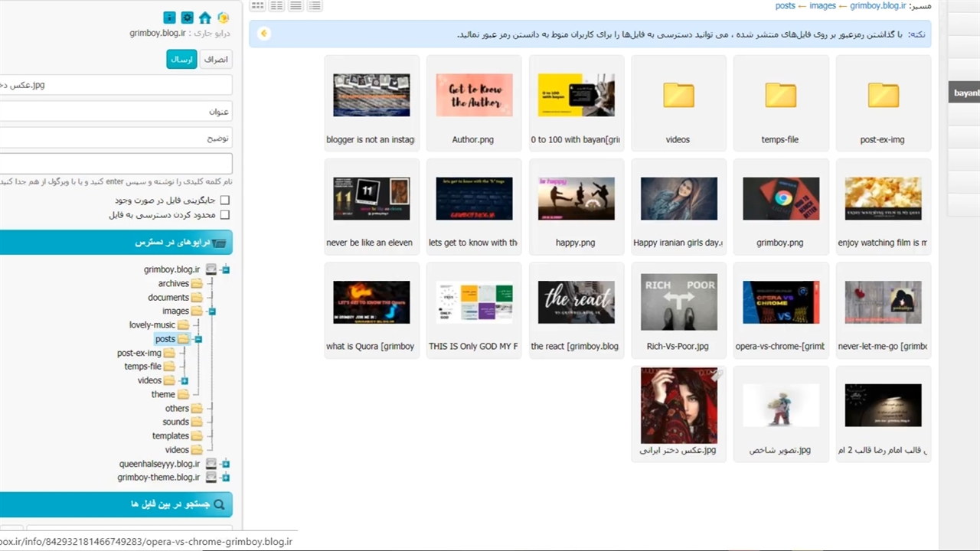
Task: Click the yellow arrow in notice bar
Action: (x=264, y=33)
